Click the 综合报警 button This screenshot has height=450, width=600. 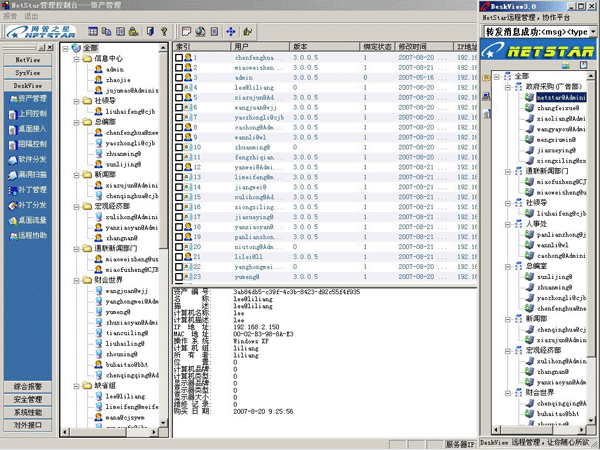tap(28, 387)
